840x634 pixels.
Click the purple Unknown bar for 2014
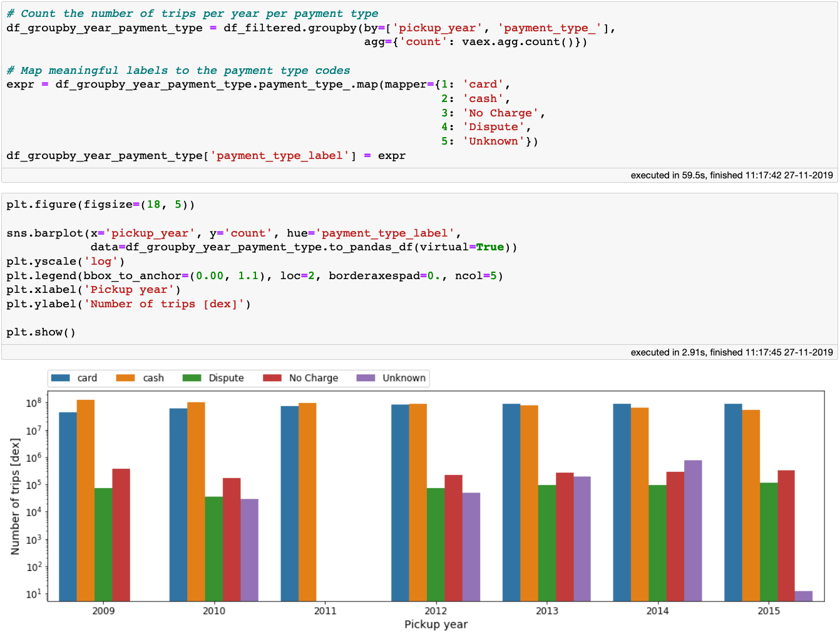click(693, 531)
